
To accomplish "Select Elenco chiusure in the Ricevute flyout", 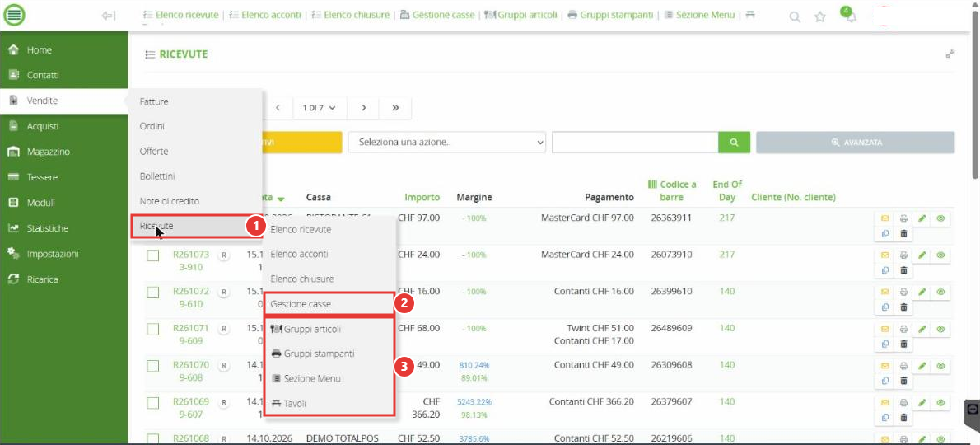I will pos(302,279).
